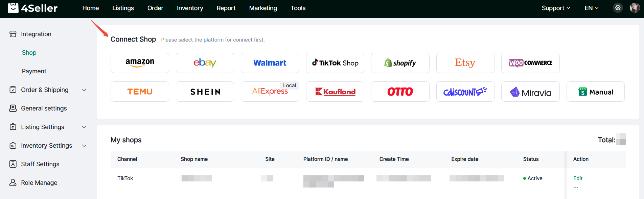Connect a TikTok Shop store
The height and width of the screenshot is (199, 644).
pos(335,63)
